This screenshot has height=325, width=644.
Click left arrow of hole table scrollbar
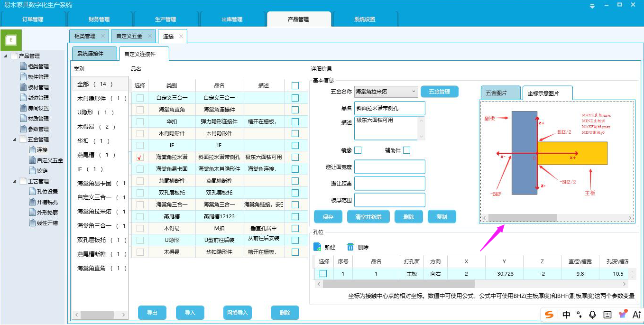coord(319,284)
